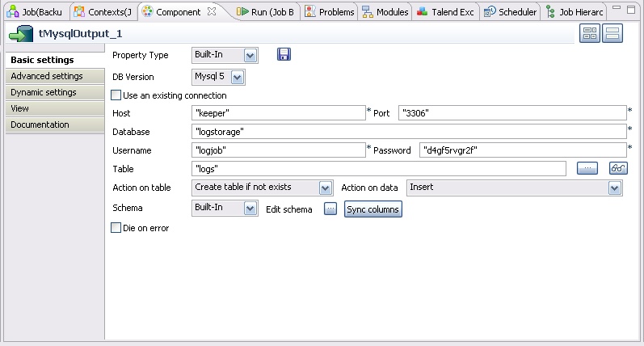Click into the Host input field

(279, 113)
